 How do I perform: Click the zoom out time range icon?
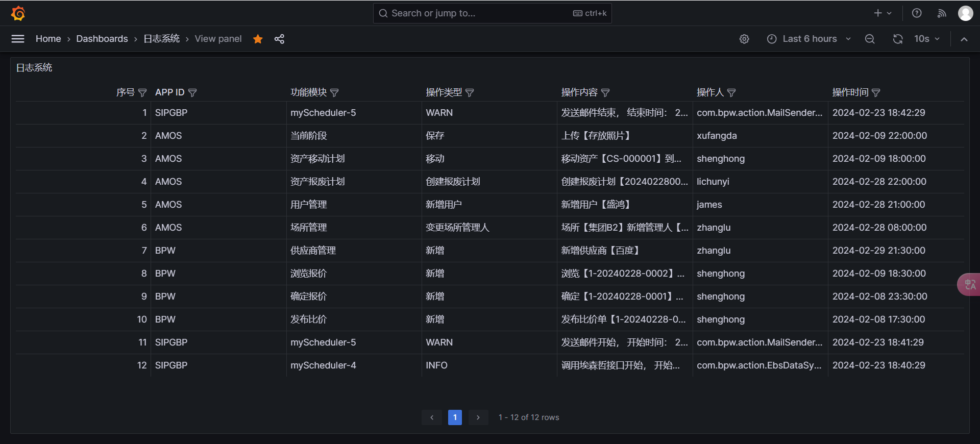click(870, 39)
